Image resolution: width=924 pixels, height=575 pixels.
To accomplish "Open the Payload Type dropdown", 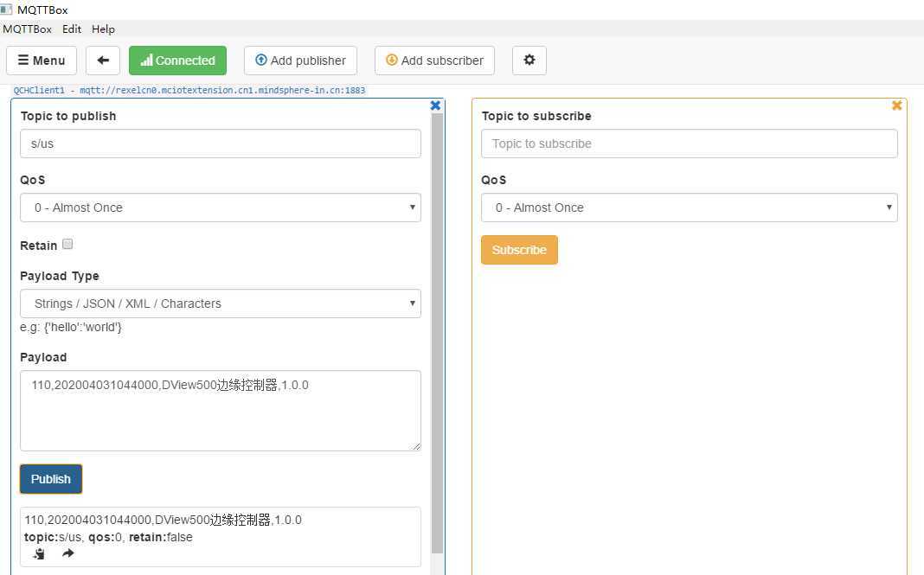I will 220,303.
